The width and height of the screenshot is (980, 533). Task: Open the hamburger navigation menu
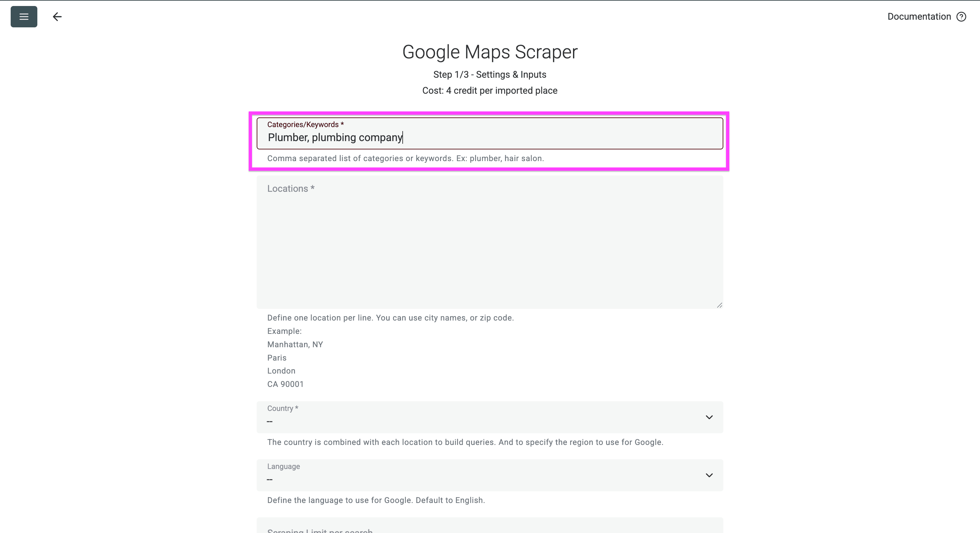24,16
